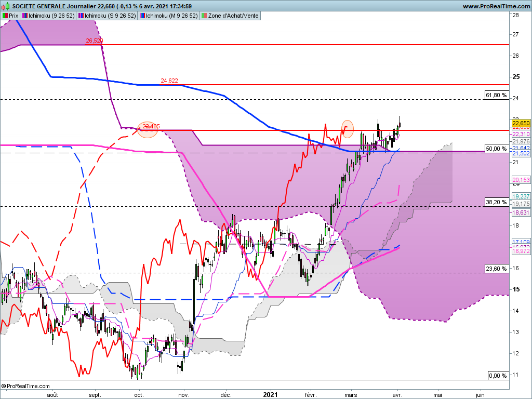Screen dimensions: 532x399
Task: Select the 22,485 resistance line label
Action: coord(151,127)
